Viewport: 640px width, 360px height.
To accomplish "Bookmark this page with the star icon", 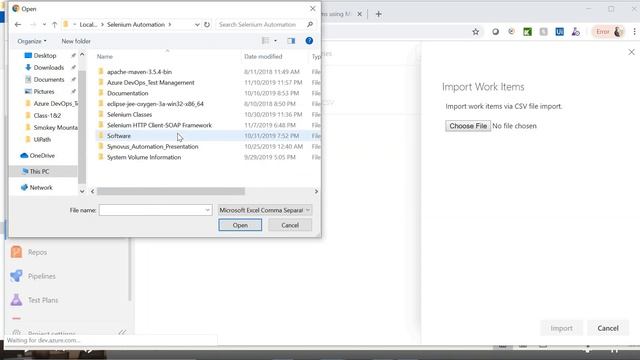I will (x=476, y=32).
